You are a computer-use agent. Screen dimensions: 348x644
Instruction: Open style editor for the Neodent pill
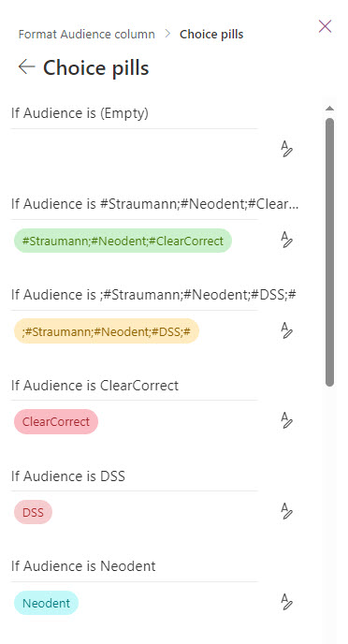(x=286, y=602)
